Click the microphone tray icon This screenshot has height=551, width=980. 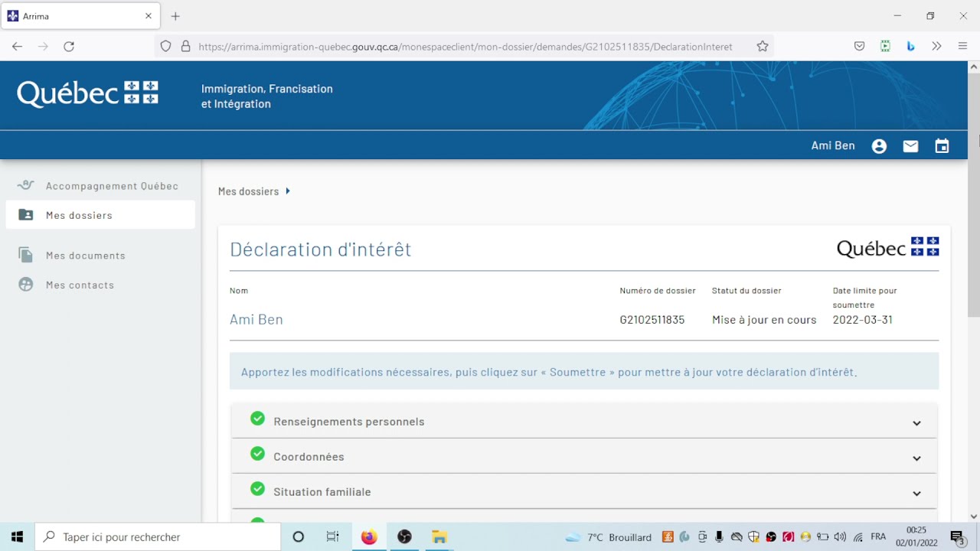click(719, 537)
